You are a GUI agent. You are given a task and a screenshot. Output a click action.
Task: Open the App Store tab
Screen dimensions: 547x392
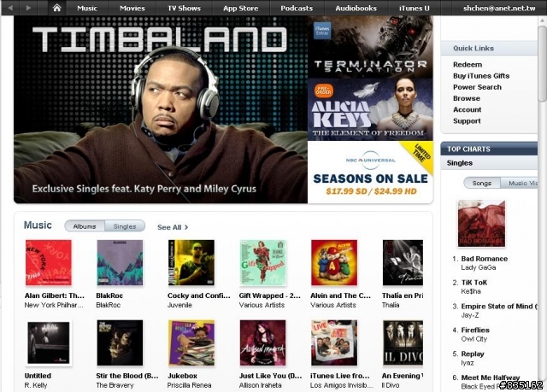[241, 8]
